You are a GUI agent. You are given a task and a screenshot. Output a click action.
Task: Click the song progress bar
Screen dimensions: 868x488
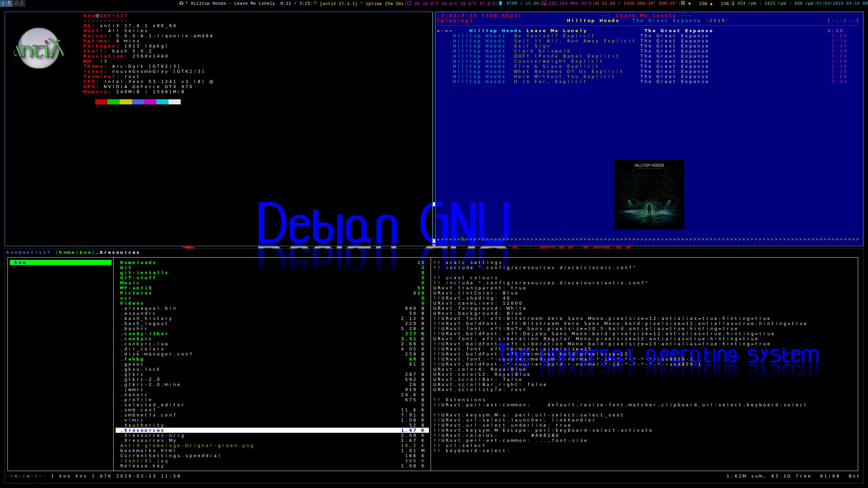click(x=648, y=240)
